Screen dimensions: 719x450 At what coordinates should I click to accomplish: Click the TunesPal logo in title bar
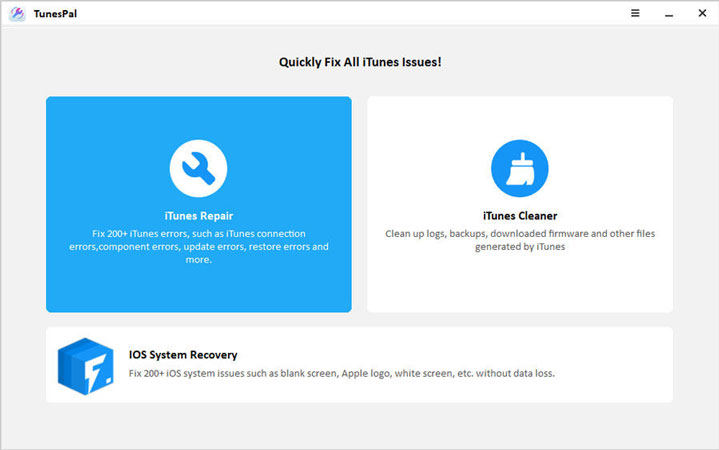[x=17, y=14]
